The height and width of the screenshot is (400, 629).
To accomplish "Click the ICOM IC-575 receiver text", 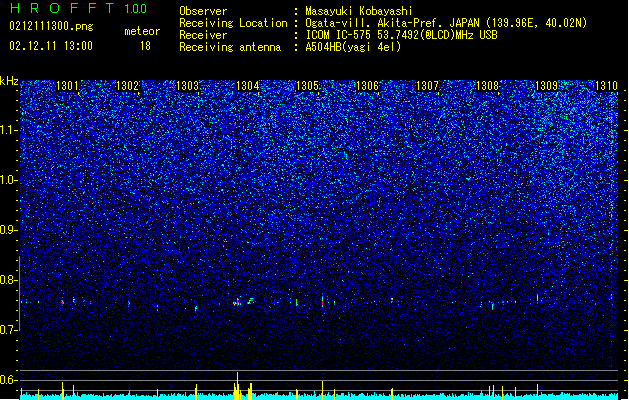I will coord(401,35).
